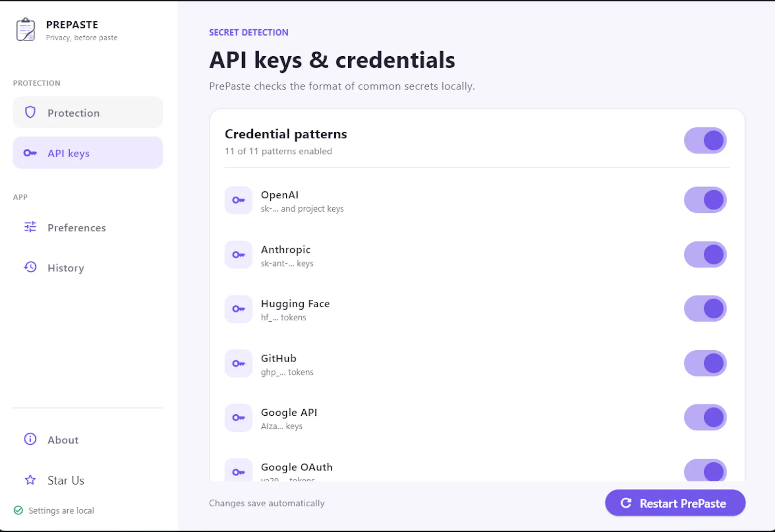Go to History in the sidebar

[88, 267]
